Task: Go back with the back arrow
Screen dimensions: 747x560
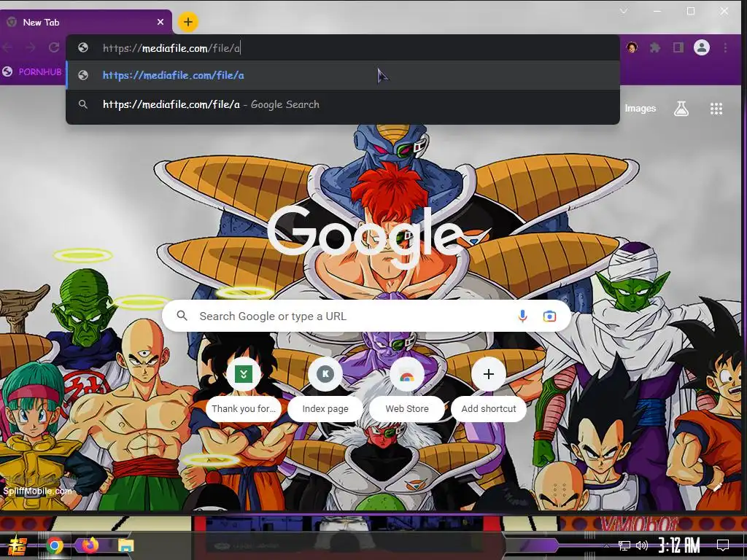Action: (7, 47)
